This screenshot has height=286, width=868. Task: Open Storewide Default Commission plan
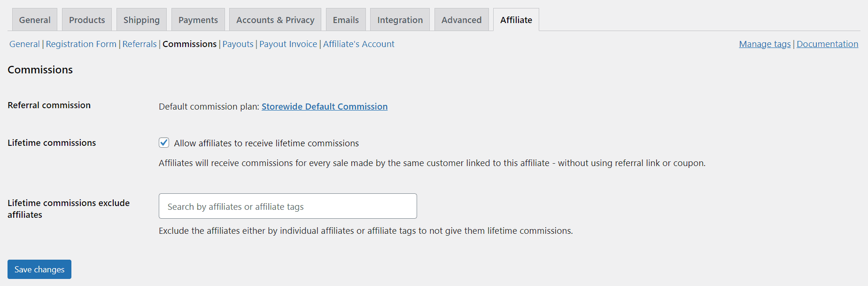324,106
